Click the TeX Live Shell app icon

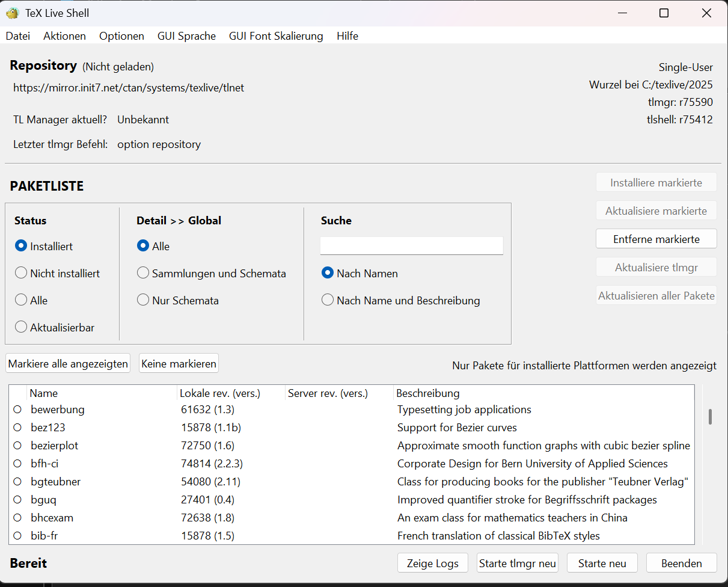pyautogui.click(x=12, y=13)
